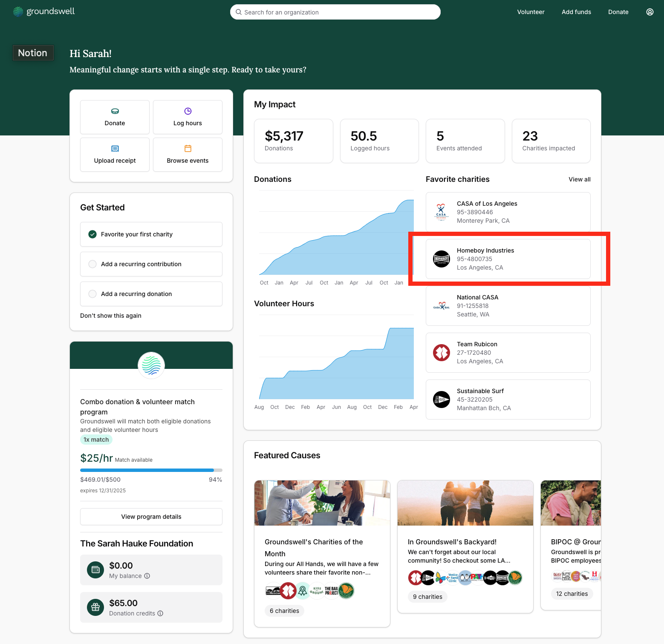Open the user profile icon

[650, 12]
